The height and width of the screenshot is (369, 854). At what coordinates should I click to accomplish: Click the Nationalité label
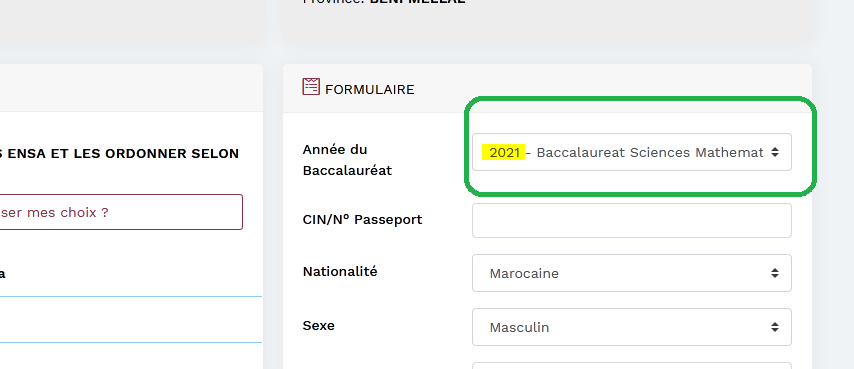pyautogui.click(x=340, y=272)
